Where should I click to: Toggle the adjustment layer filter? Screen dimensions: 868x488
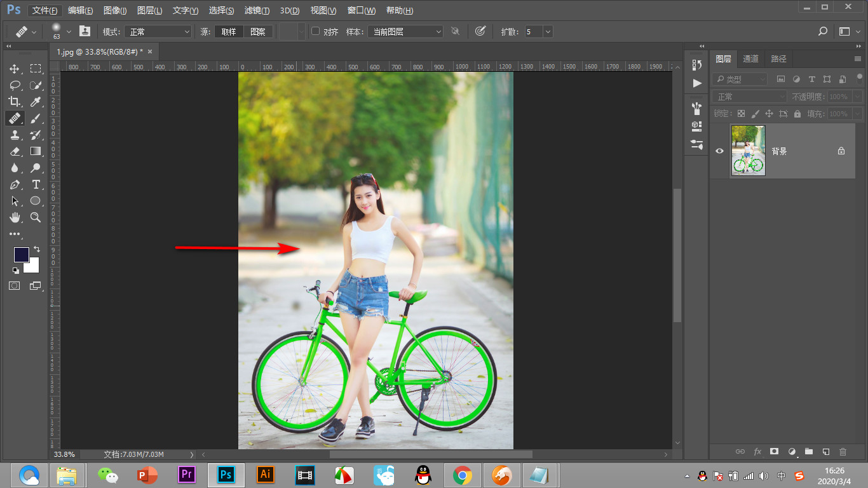[796, 79]
